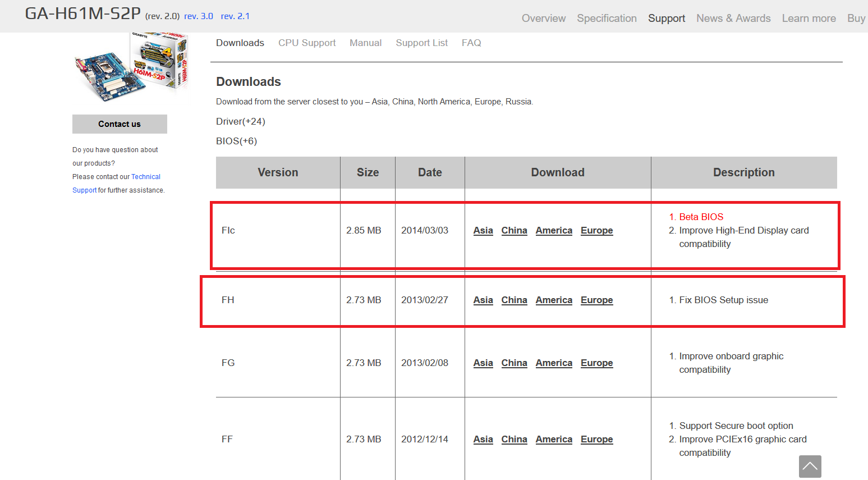
Task: Expand the Driver(+24) section
Action: pos(241,121)
